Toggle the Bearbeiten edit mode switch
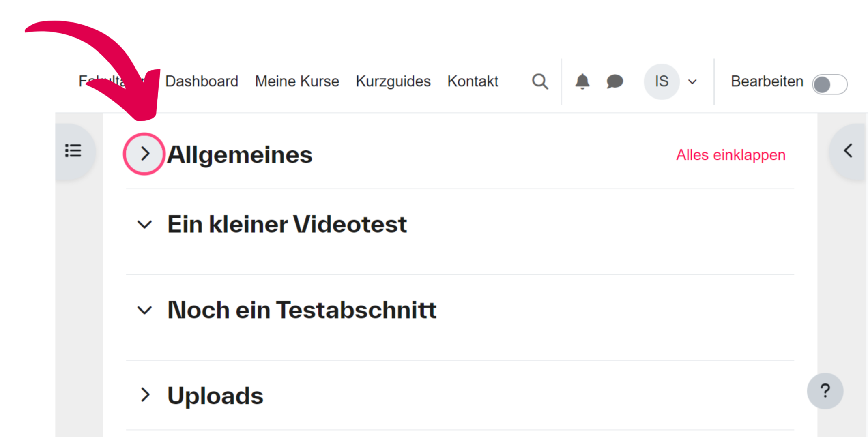 click(829, 84)
